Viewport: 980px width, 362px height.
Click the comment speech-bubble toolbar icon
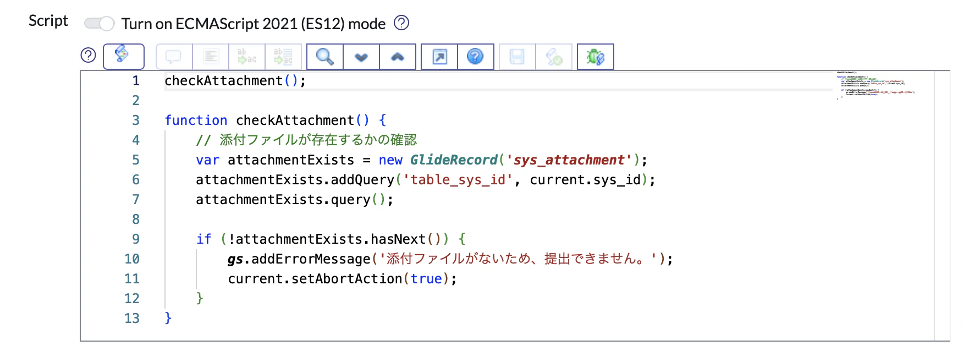pyautogui.click(x=174, y=56)
